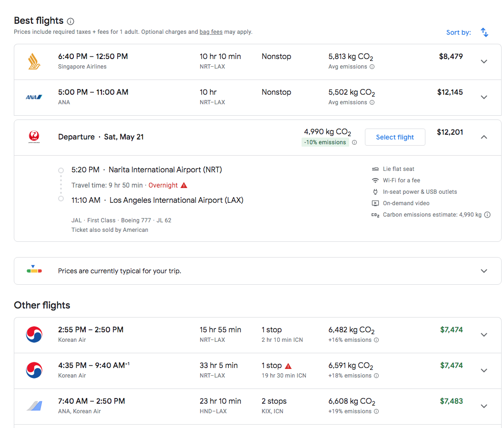
Task: Click the info icon beside Best flights
Action: (x=71, y=21)
